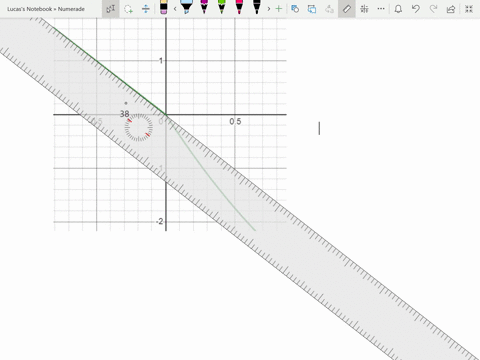Choose the Insert Space tool
This screenshot has height=360, width=480.
coord(146,9)
